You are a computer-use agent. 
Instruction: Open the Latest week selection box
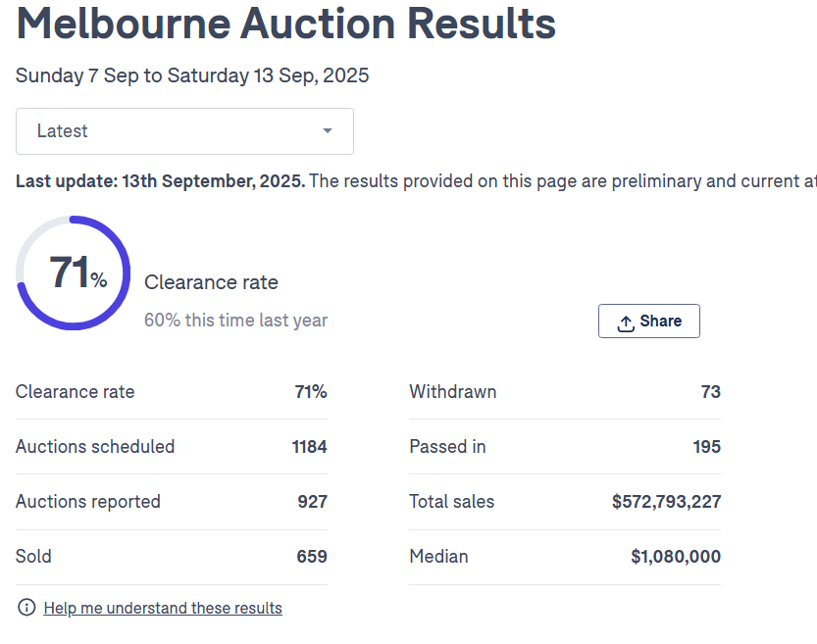click(184, 131)
